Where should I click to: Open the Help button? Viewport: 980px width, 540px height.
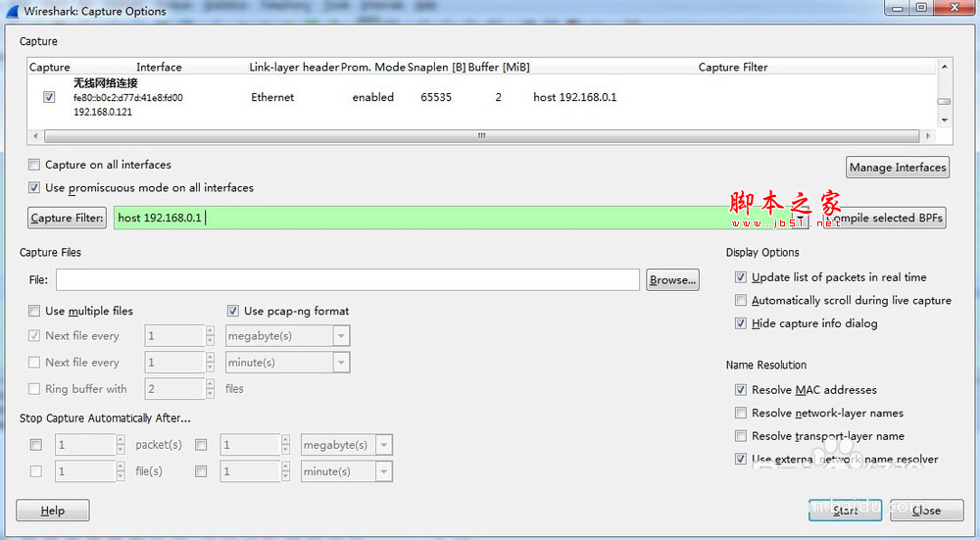(53, 511)
